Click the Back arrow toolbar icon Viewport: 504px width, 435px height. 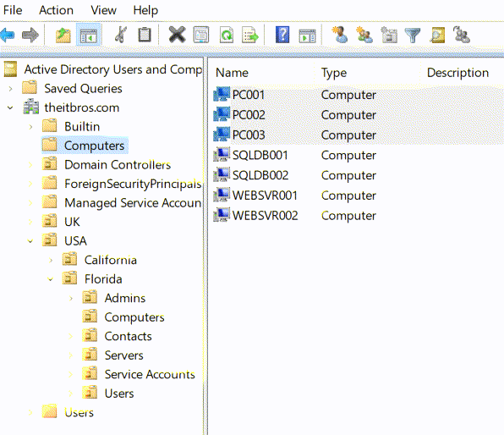pos(8,35)
